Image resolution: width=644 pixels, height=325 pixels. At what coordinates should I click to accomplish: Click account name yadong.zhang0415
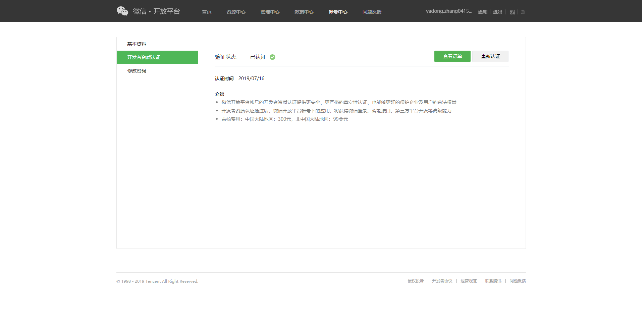(x=449, y=11)
